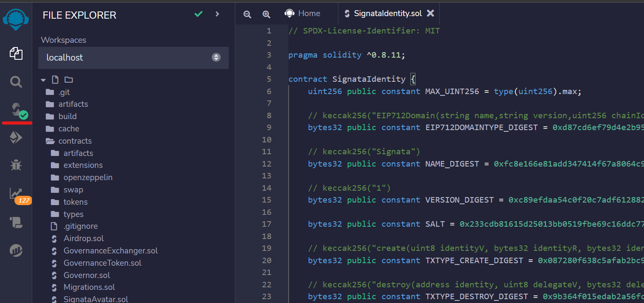The image size is (644, 303).
Task: Open the Debugger bug icon
Action: [x=16, y=165]
